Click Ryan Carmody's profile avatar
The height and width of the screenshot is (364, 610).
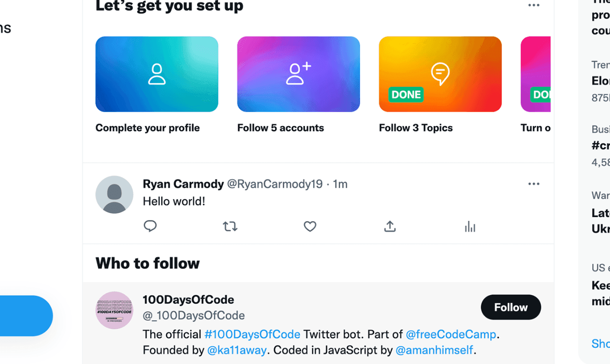[114, 195]
